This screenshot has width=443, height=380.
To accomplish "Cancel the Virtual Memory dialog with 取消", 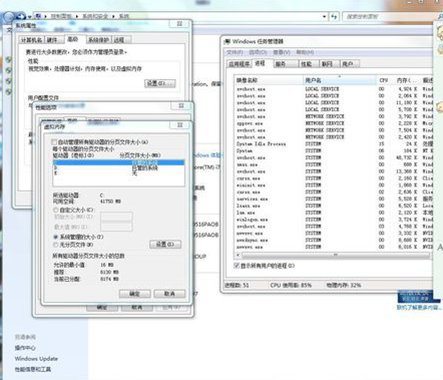I will [169, 294].
